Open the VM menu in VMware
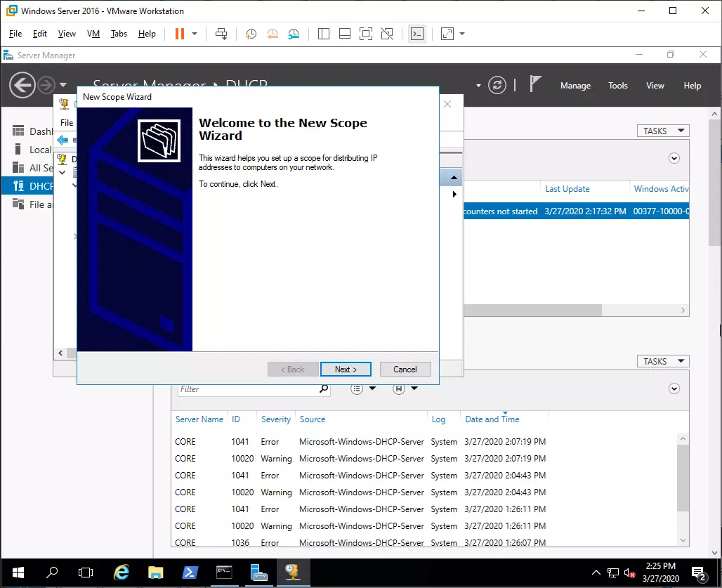This screenshot has height=588, width=722. point(93,34)
